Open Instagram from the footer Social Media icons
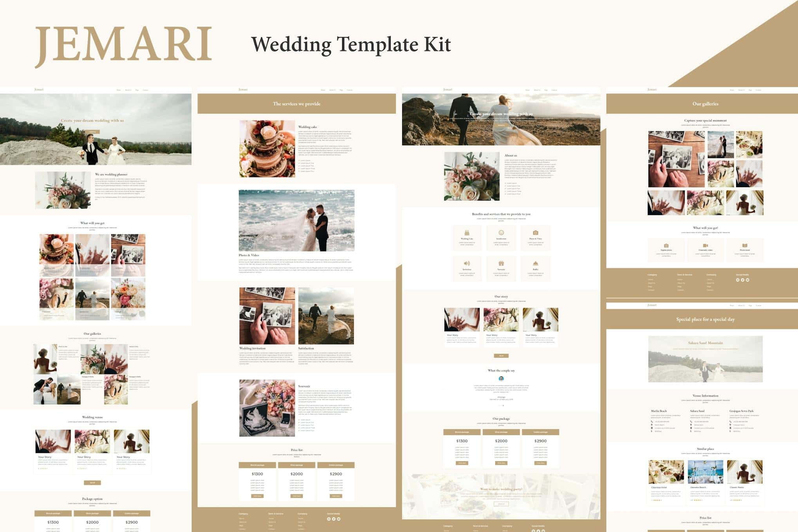The width and height of the screenshot is (798, 532). [748, 280]
